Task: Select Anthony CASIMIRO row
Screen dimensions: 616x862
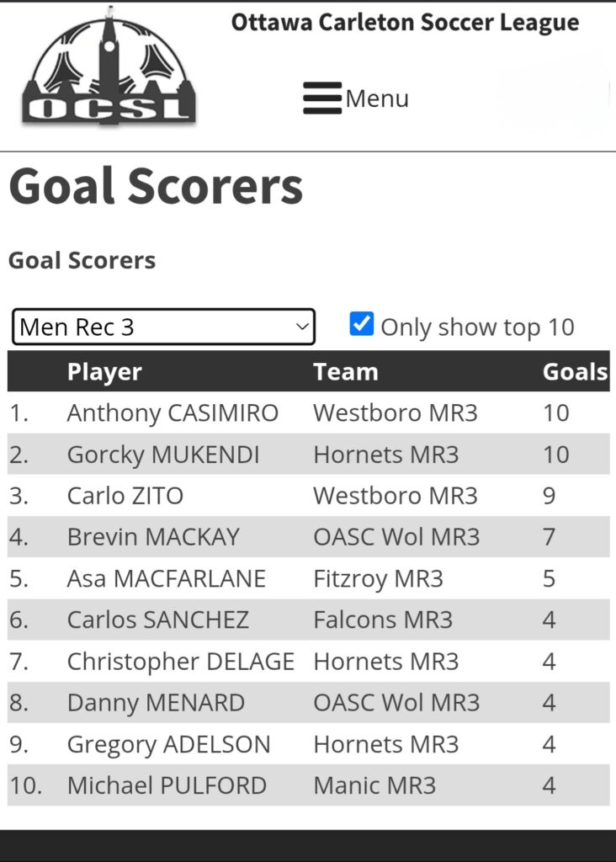Action: point(308,412)
